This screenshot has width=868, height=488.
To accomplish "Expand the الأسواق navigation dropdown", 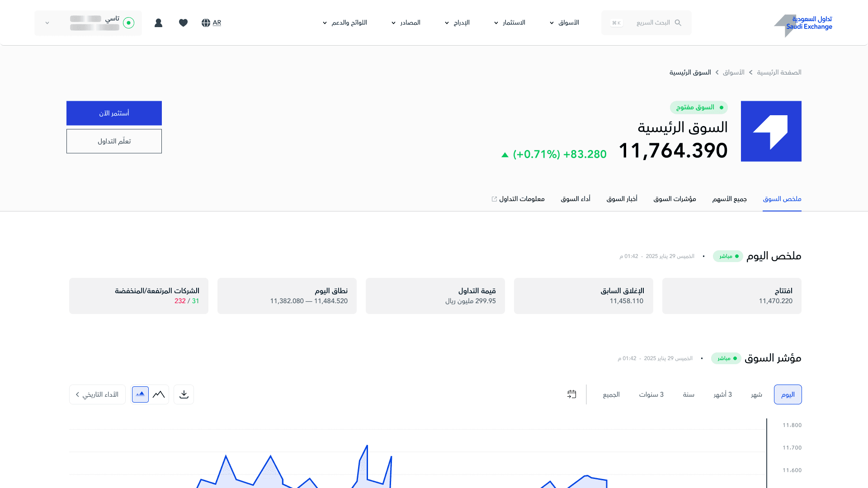I will (x=564, y=23).
